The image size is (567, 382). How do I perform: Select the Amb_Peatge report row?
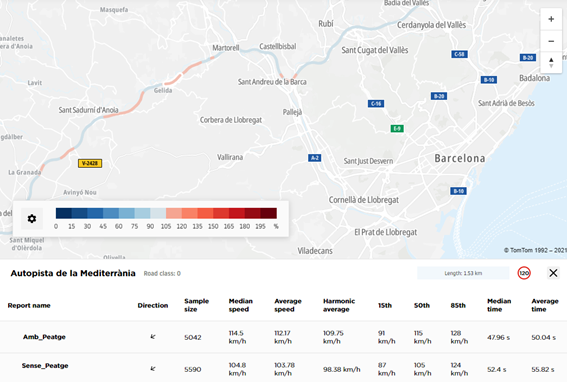(x=284, y=337)
